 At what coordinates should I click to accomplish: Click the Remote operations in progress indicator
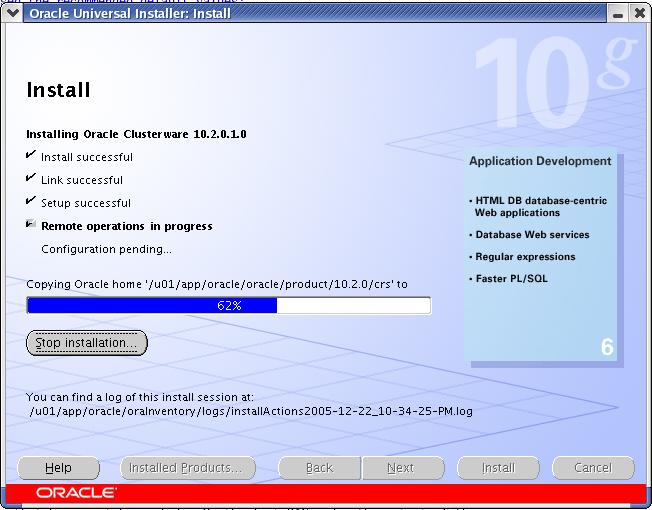[x=30, y=224]
